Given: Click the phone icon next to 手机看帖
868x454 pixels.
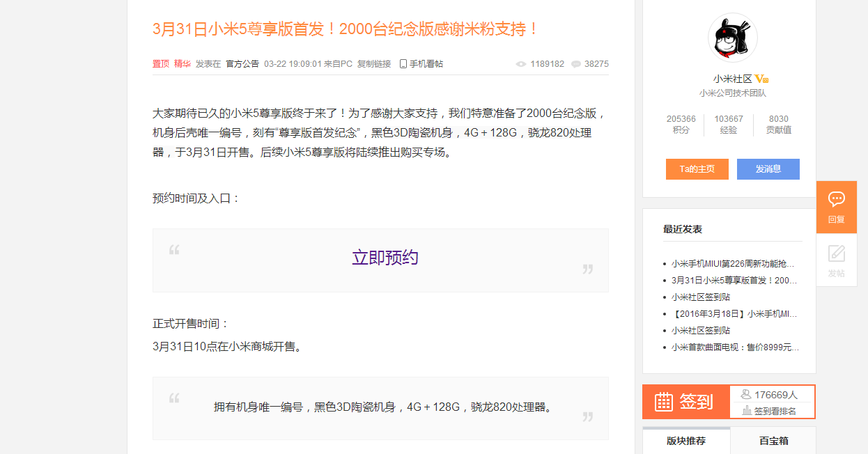Looking at the screenshot, I should coord(403,63).
